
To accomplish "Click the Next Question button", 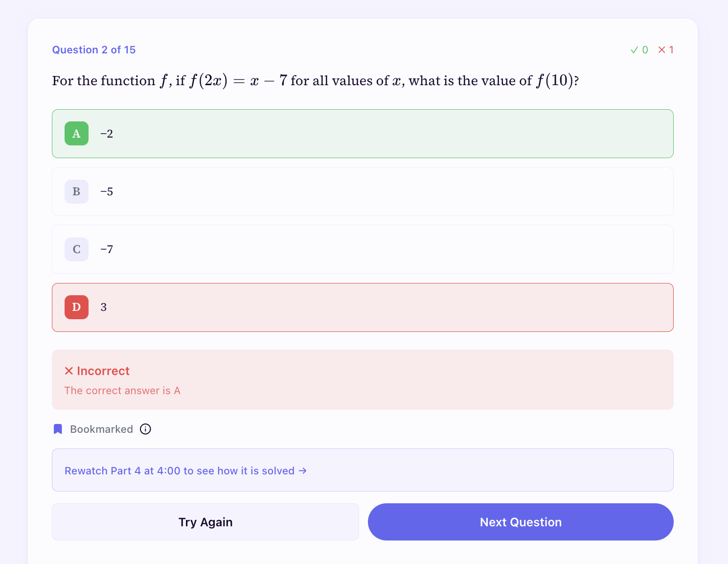I will [x=520, y=522].
